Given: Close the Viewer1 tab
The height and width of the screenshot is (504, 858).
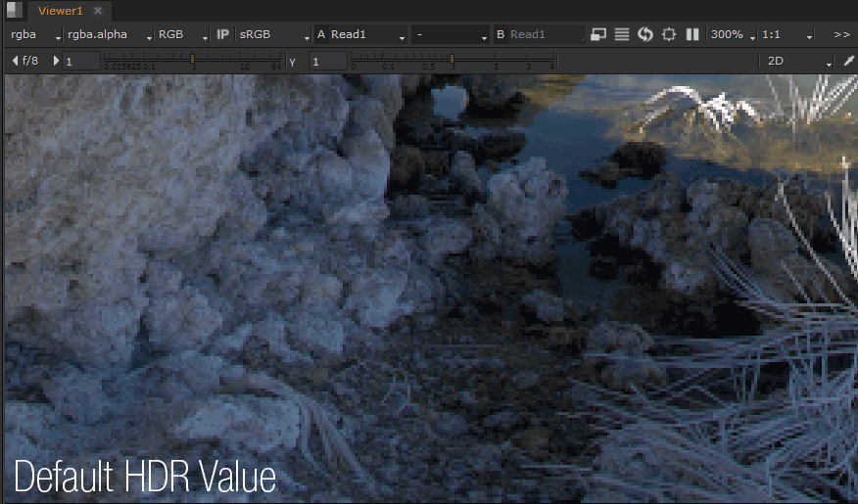Looking at the screenshot, I should coord(97,10).
